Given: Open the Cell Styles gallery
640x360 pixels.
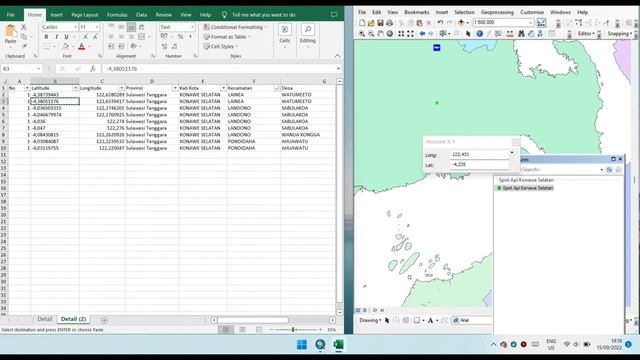Looking at the screenshot, I should tap(220, 47).
